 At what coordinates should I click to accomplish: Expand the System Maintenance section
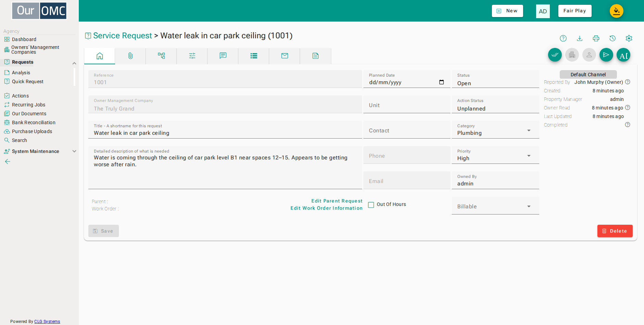[74, 151]
